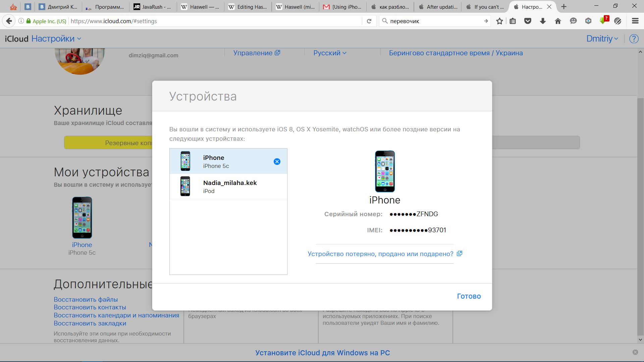The image size is (644, 362).
Task: Click the Готово button
Action: (x=469, y=296)
